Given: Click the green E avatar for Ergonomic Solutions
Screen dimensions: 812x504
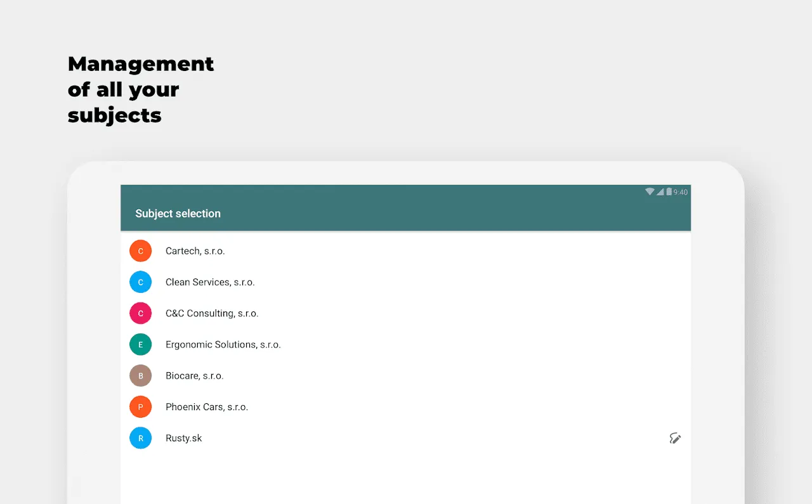Looking at the screenshot, I should tap(141, 345).
